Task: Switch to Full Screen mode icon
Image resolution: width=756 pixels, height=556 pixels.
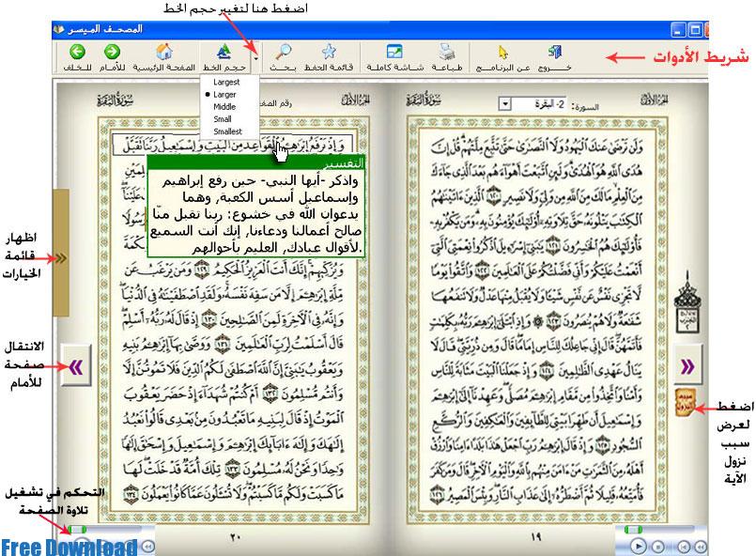Action: [394, 52]
